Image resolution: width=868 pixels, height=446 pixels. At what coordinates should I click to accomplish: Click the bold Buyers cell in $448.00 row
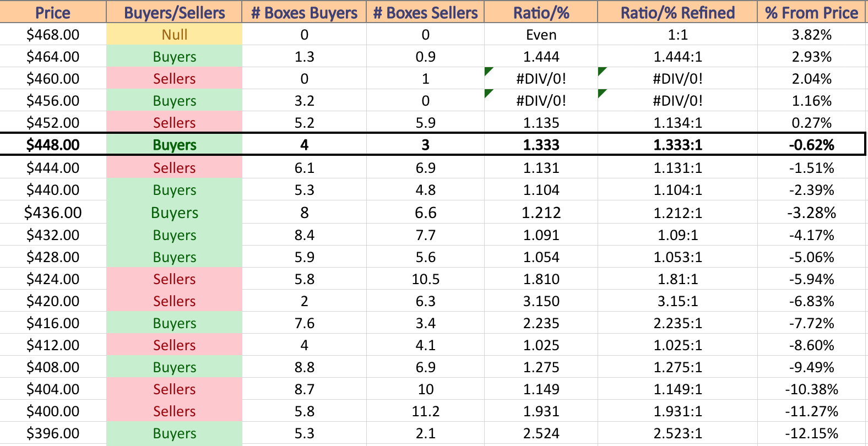pos(174,145)
